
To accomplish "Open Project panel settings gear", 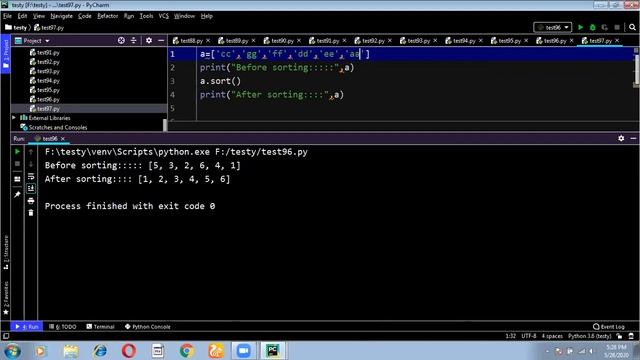I will pos(149,40).
